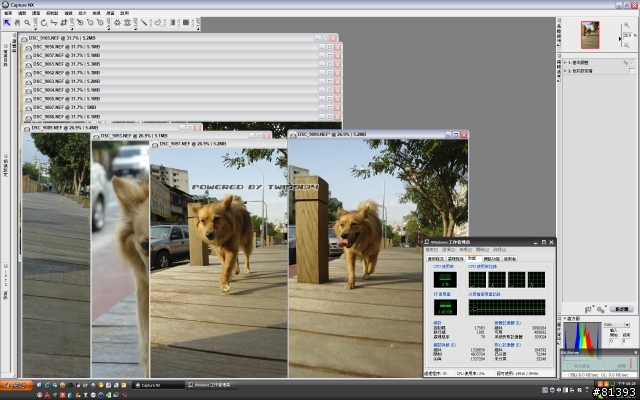Open the control point toolbar group's flyout arrow

(109, 29)
